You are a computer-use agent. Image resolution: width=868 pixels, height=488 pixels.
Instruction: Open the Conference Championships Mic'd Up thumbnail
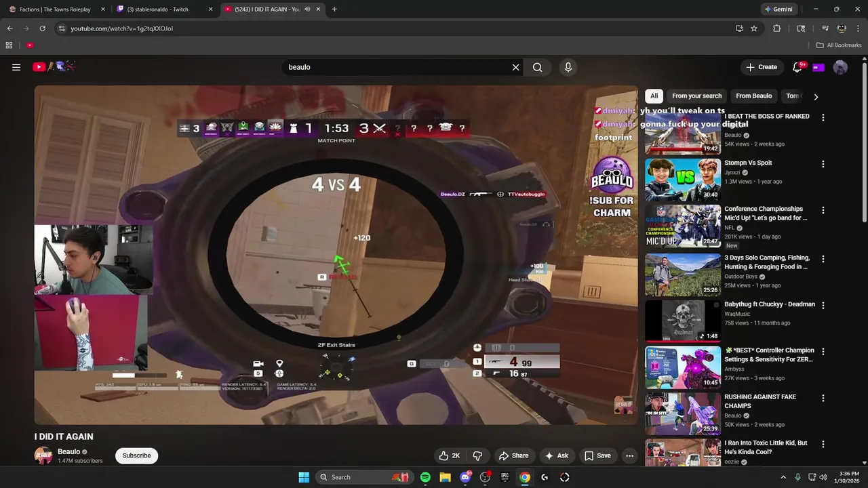pyautogui.click(x=682, y=226)
